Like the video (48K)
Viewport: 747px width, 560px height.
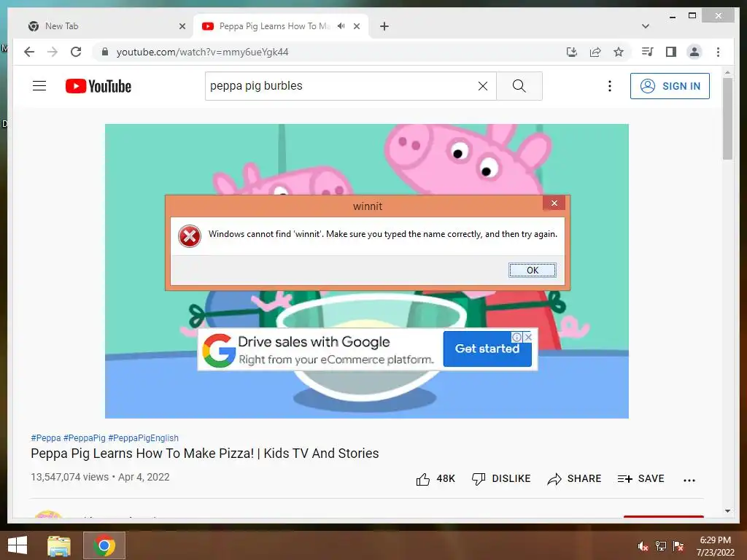(436, 478)
